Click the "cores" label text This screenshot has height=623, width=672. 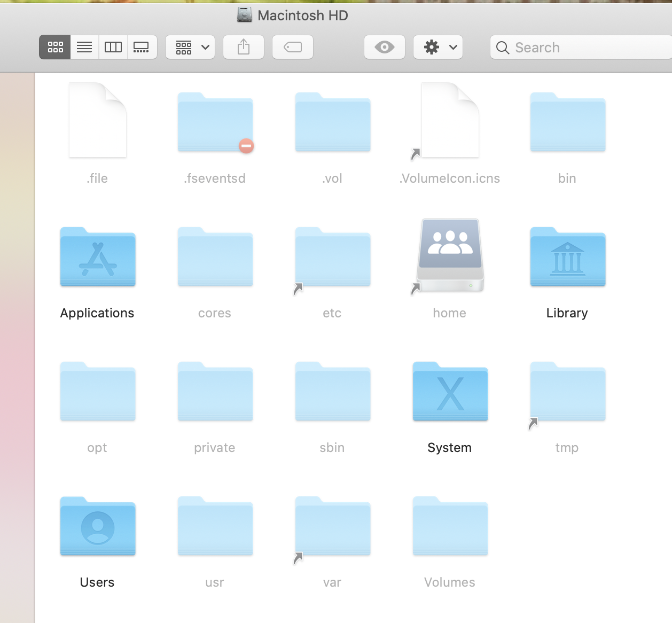(215, 313)
